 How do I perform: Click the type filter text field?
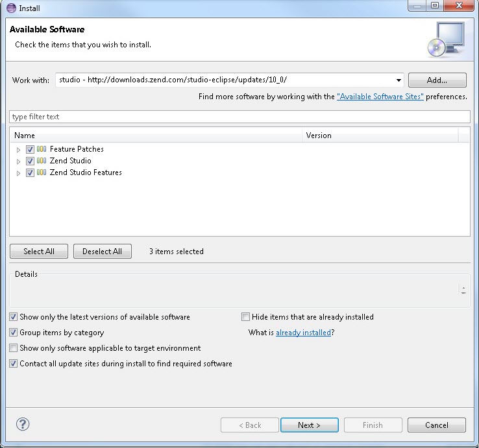[x=239, y=117]
